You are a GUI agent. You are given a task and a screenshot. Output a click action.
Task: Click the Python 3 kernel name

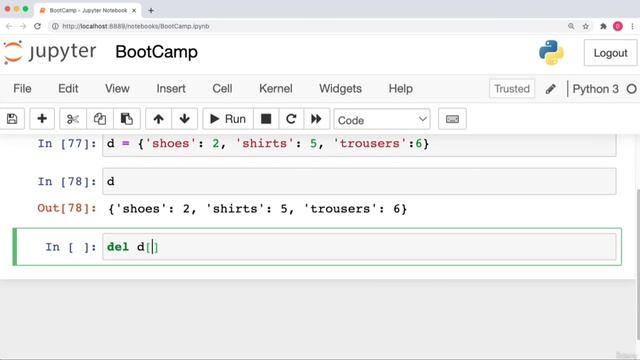pyautogui.click(x=596, y=89)
